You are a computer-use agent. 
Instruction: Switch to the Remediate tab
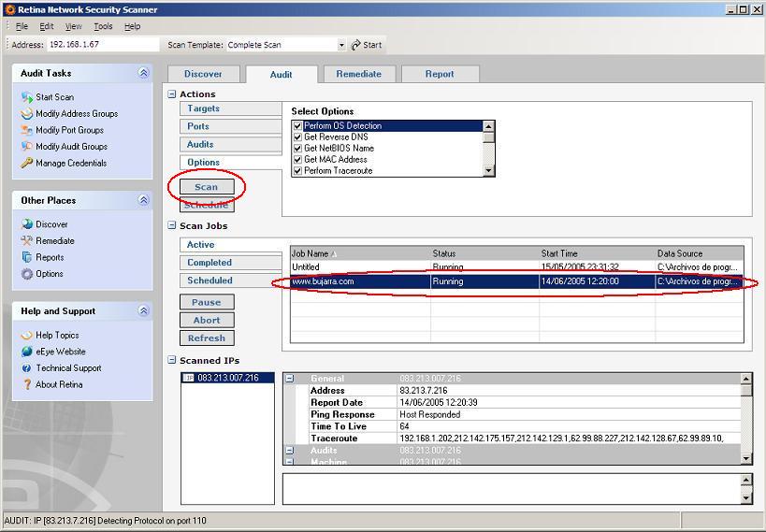point(359,74)
